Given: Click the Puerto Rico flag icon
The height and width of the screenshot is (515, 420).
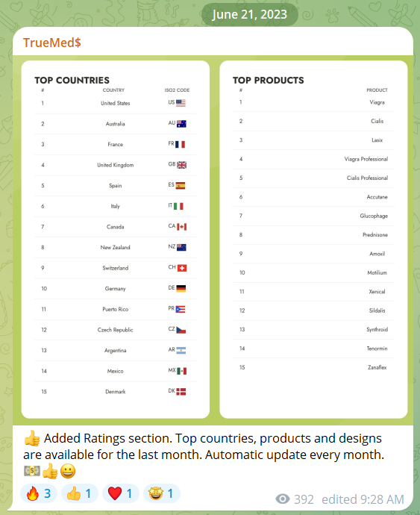Looking at the screenshot, I should [x=181, y=309].
